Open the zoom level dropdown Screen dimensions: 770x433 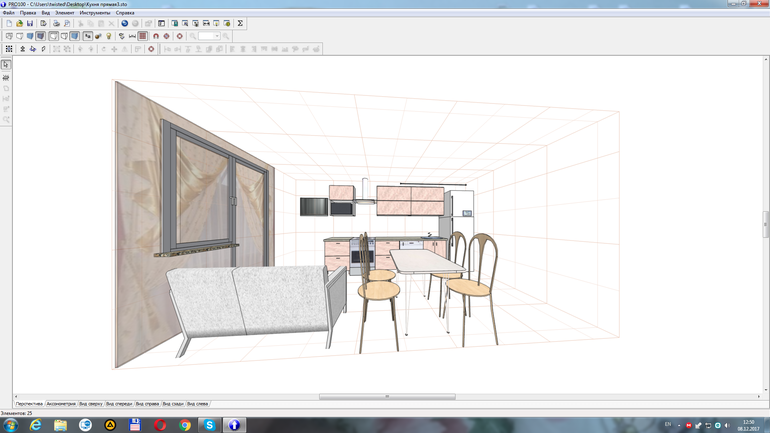[216, 36]
